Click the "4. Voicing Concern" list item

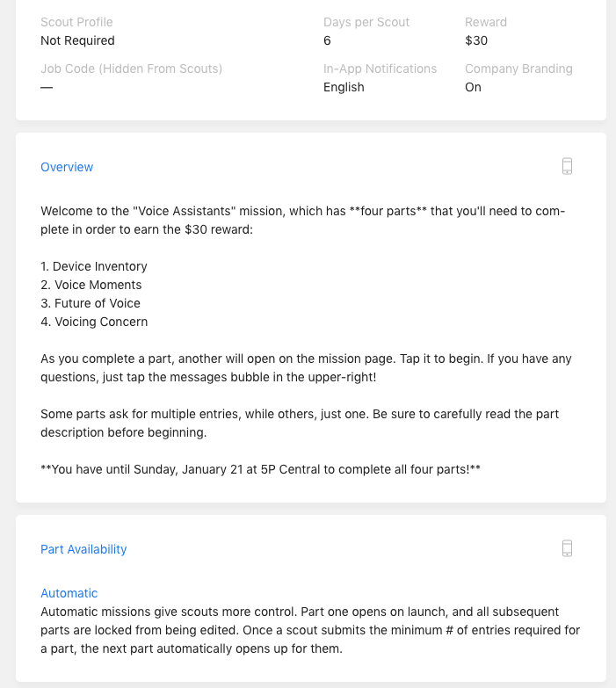(94, 322)
